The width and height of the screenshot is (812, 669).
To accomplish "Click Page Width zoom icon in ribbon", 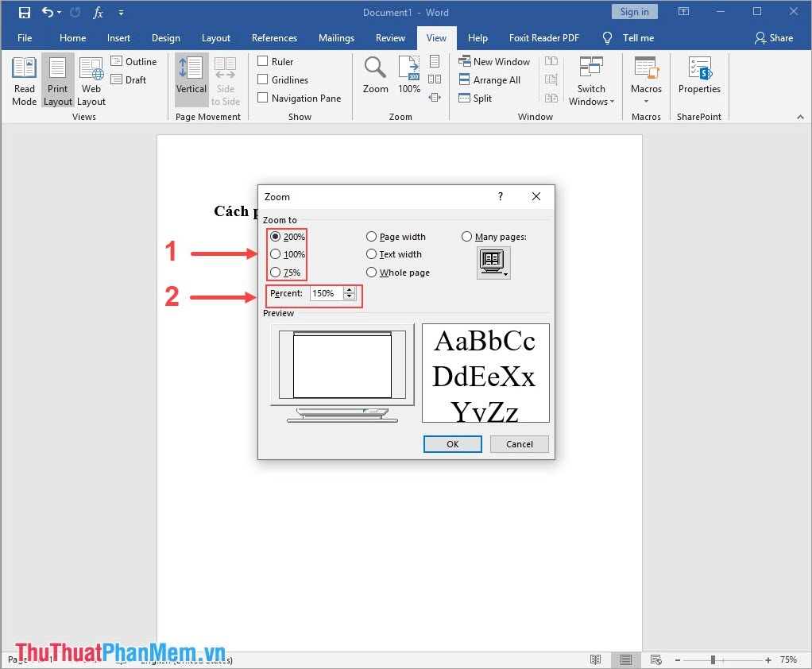I will [x=435, y=98].
